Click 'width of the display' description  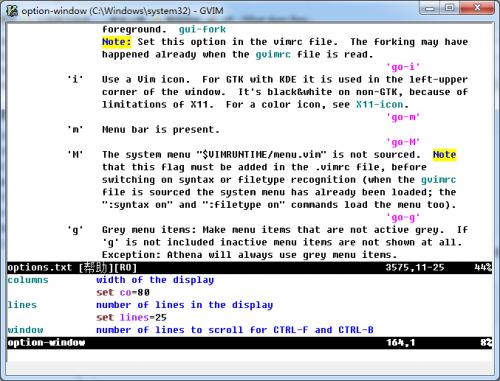click(x=155, y=280)
